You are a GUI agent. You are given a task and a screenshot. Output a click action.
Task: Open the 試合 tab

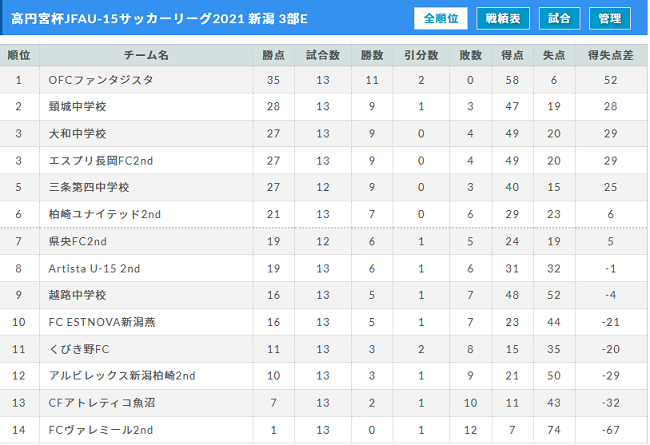point(559,19)
